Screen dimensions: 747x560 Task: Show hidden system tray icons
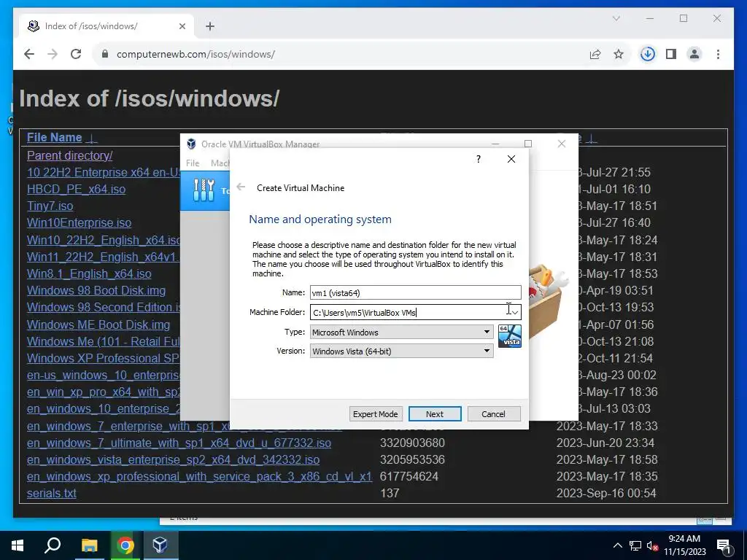point(617,545)
